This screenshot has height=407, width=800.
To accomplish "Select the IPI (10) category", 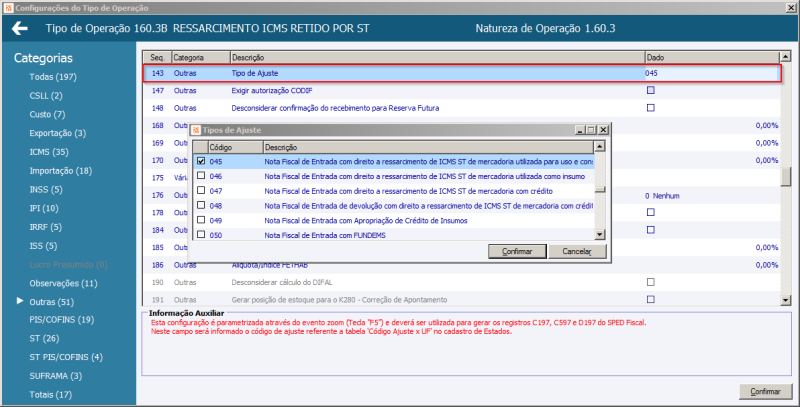I will (44, 209).
